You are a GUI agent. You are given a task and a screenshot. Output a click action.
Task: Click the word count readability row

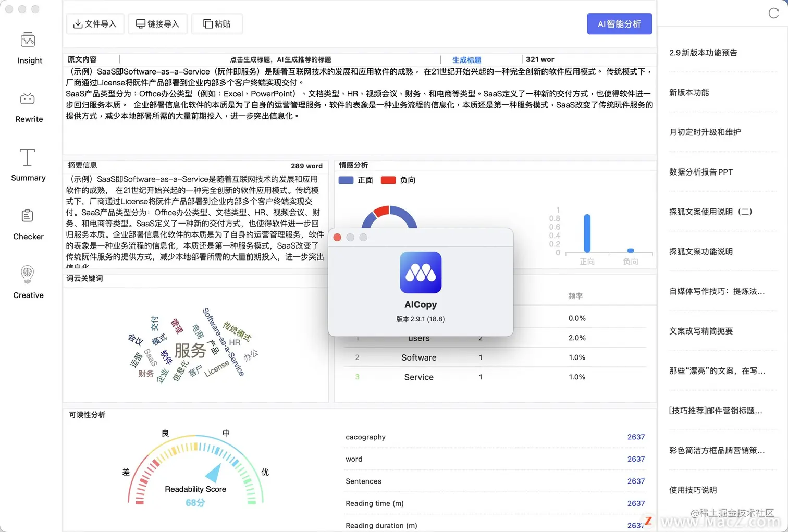point(495,459)
